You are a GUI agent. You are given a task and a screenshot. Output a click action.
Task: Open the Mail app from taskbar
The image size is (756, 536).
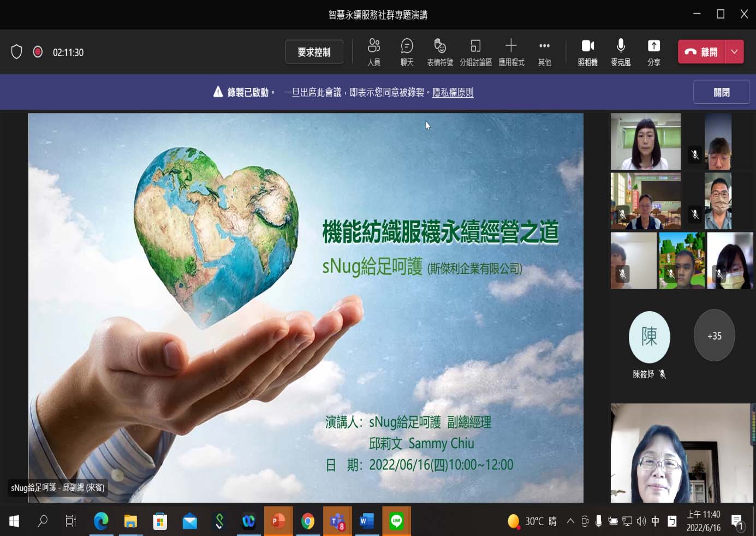click(189, 521)
